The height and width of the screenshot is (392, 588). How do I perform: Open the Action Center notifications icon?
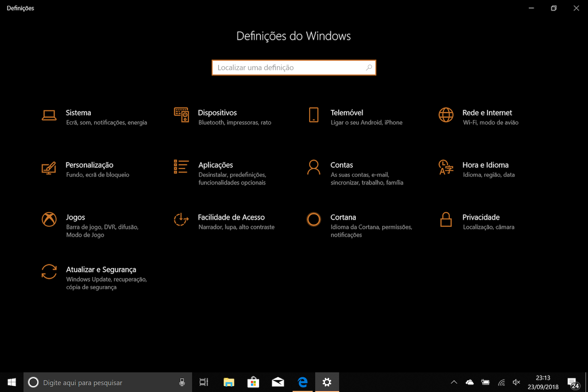tap(574, 383)
